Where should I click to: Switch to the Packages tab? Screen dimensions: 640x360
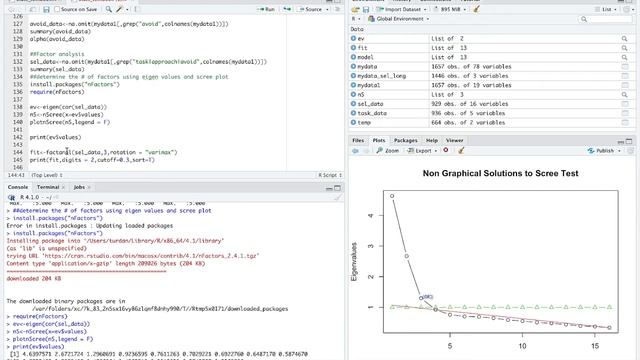pos(405,140)
